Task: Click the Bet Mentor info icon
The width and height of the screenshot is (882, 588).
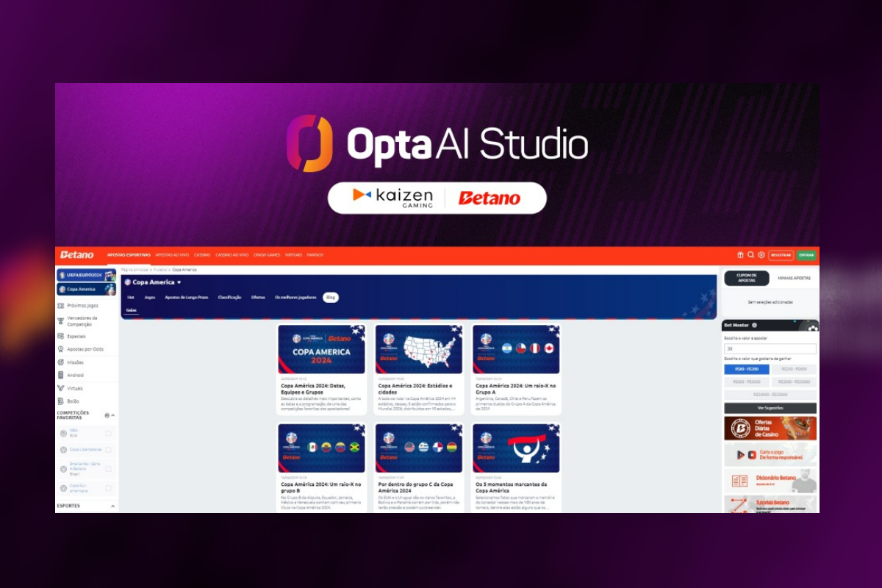Action: coord(754,325)
